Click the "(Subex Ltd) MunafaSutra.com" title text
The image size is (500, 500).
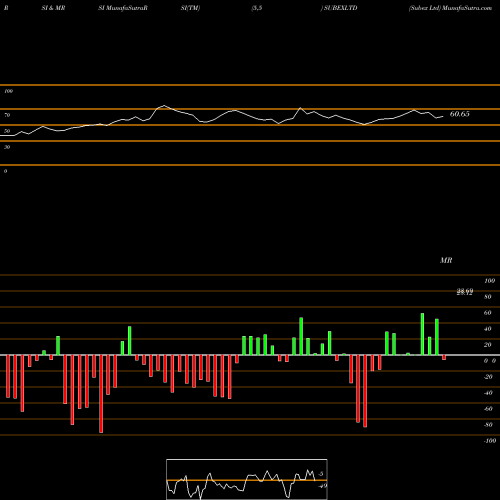450,8
